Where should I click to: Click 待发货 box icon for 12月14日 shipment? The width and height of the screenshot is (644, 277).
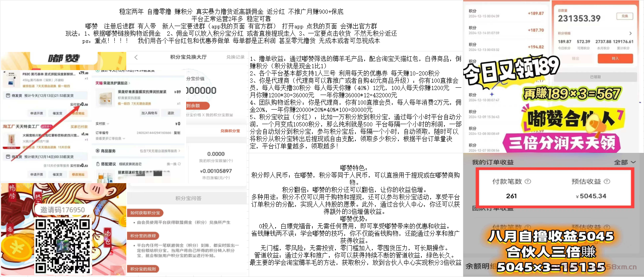[8, 157]
